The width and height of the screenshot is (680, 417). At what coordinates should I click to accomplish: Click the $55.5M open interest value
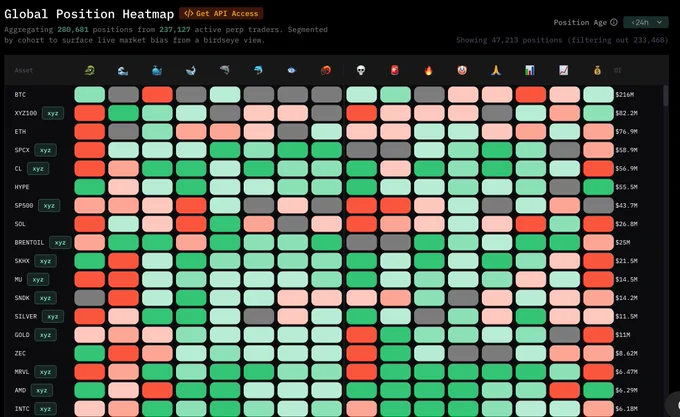point(627,187)
